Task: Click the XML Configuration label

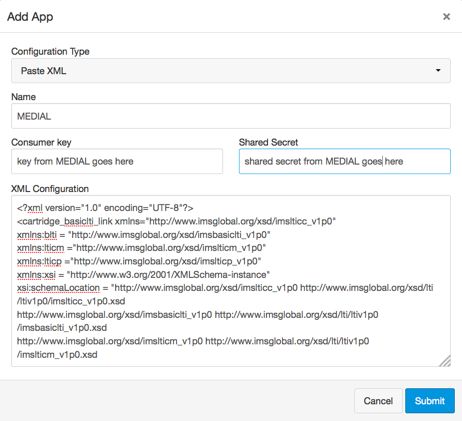Action: click(x=50, y=189)
